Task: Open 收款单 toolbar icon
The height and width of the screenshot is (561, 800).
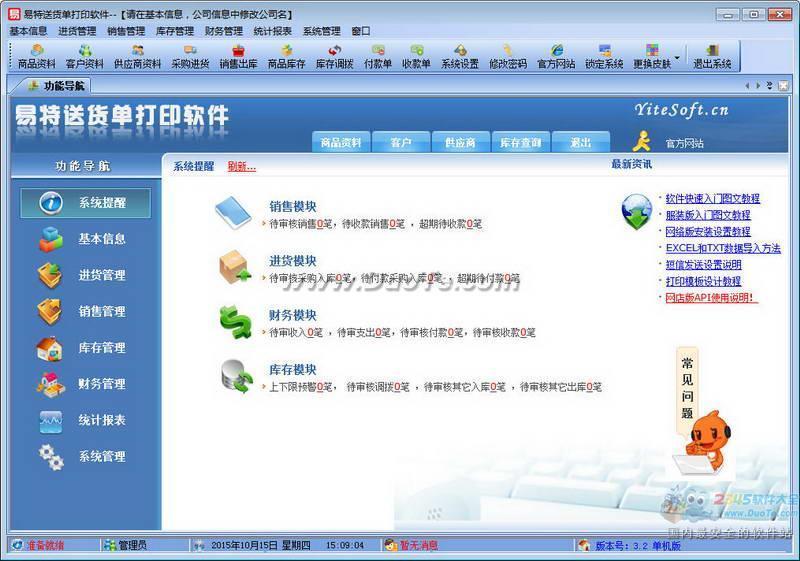Action: point(416,56)
